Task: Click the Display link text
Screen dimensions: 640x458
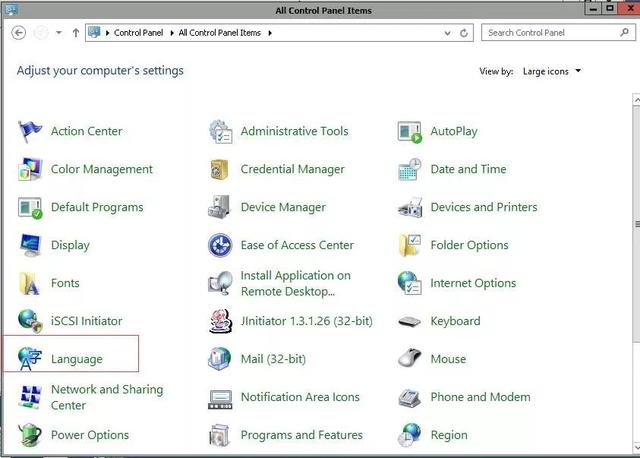Action: [70, 245]
